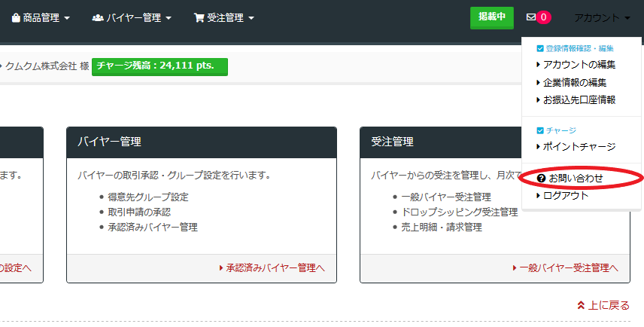Screen dimensions: 644x327
Task: Click the チャージ残高 24,111 pts. badge
Action: pos(159,66)
